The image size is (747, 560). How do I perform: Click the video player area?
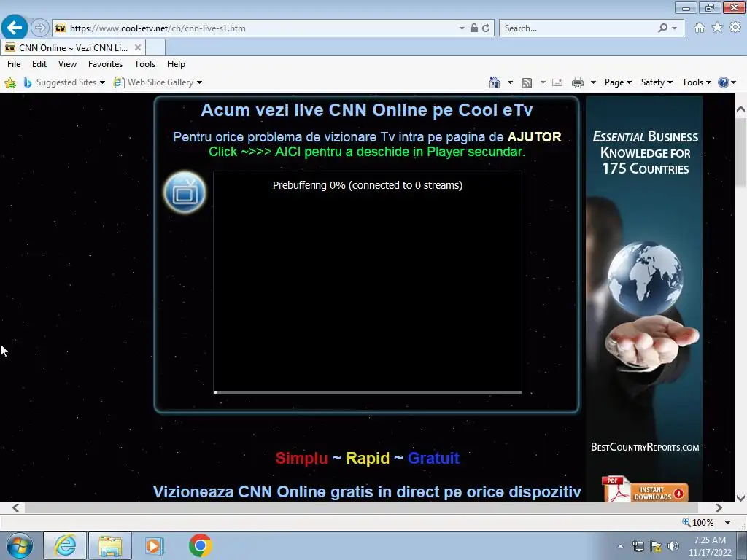(x=368, y=281)
